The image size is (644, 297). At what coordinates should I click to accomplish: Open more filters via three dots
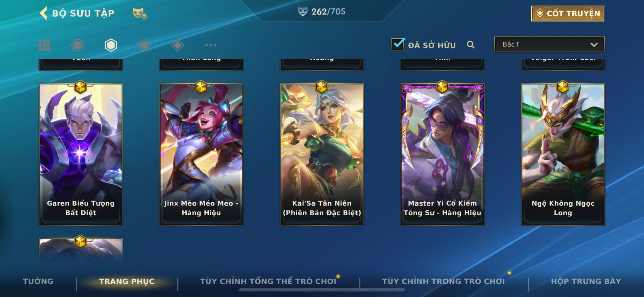pyautogui.click(x=211, y=45)
